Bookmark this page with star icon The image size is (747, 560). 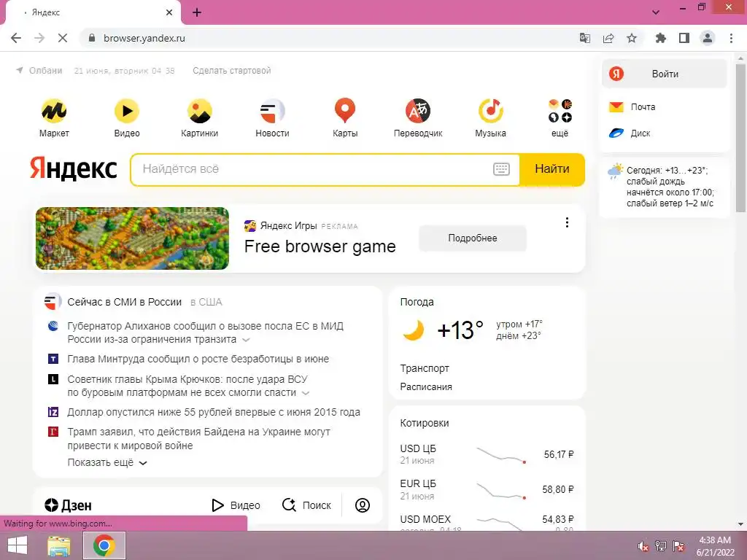coord(632,38)
